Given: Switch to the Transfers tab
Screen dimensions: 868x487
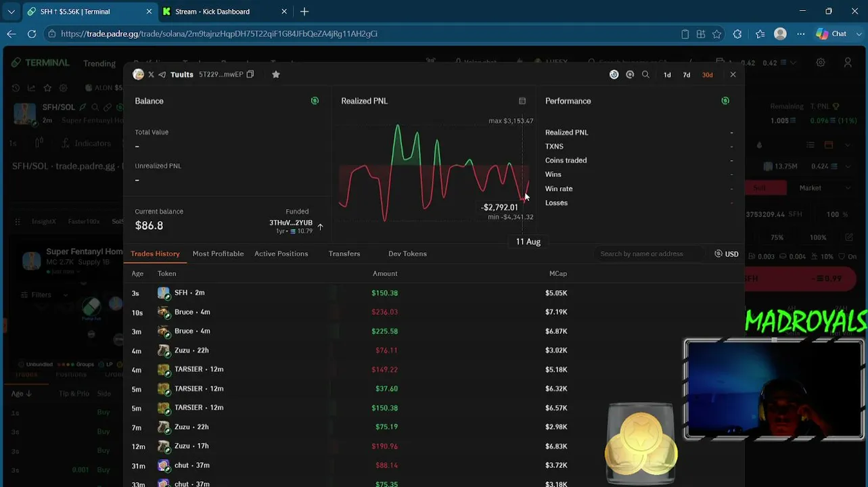Looking at the screenshot, I should pyautogui.click(x=344, y=254).
